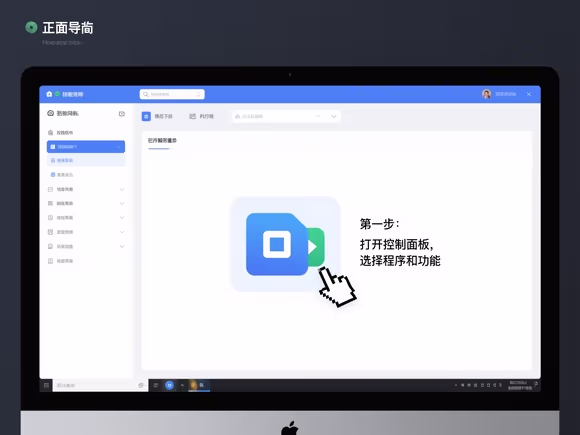
Task: Select the sub-item below the light-blue highlighted one
Action: click(x=87, y=175)
